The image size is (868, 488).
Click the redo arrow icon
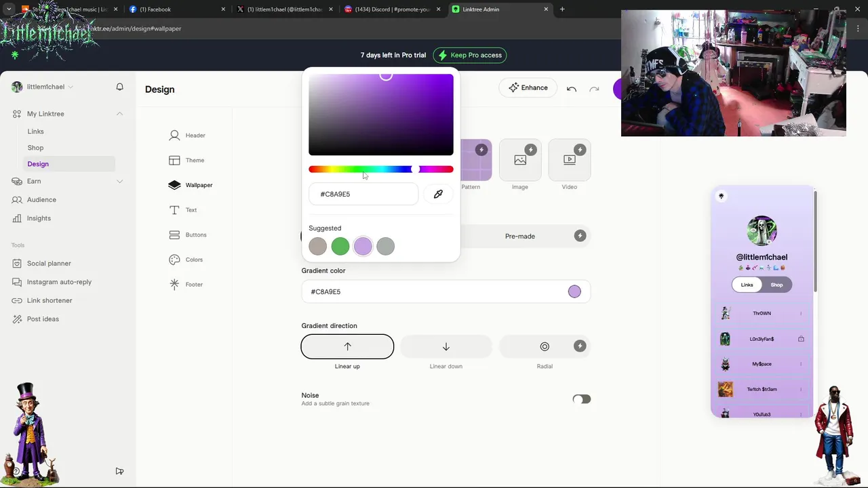point(594,89)
